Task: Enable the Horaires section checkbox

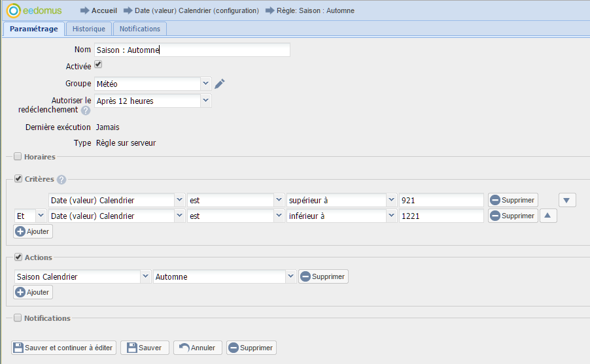Action: [18, 157]
